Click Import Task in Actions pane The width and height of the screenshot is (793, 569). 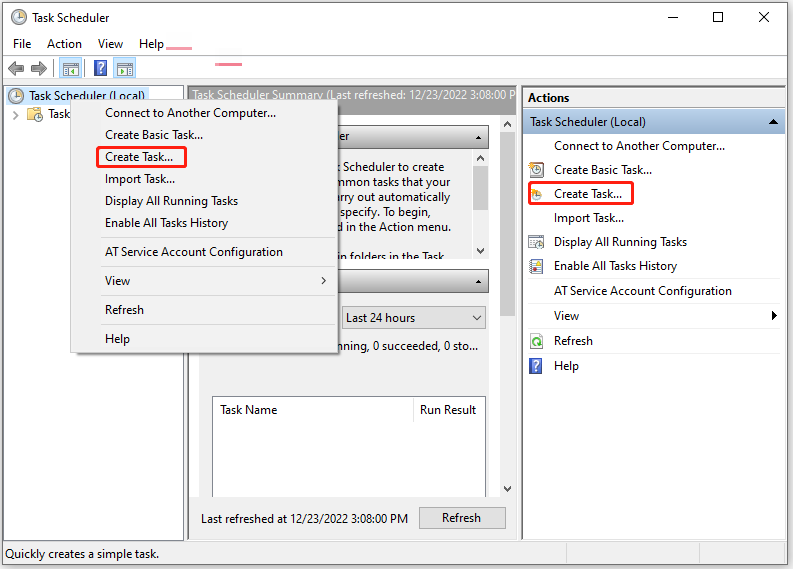589,218
